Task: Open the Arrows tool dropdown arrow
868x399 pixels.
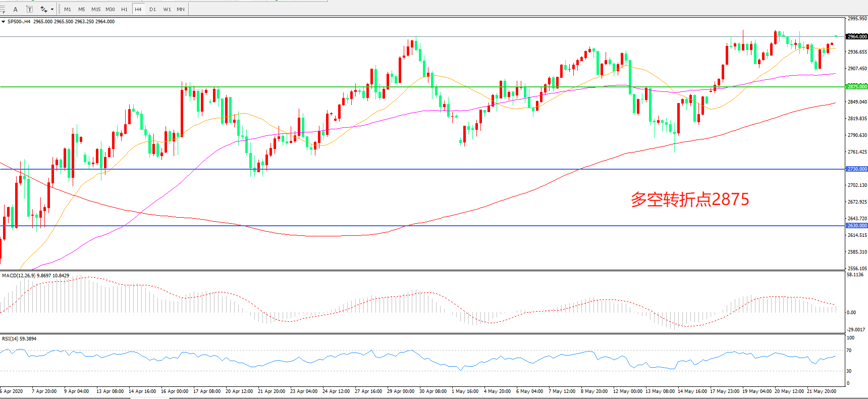Action: click(x=52, y=9)
